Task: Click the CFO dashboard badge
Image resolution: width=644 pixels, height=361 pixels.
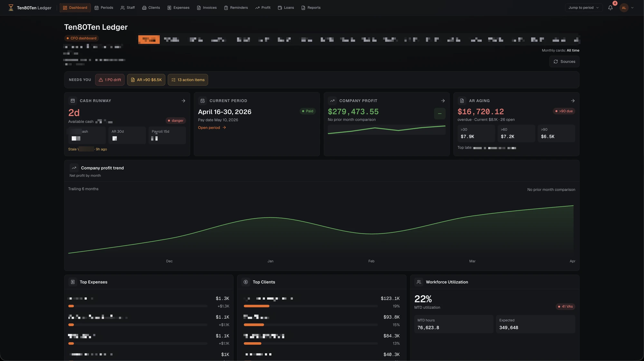Action: (x=81, y=38)
